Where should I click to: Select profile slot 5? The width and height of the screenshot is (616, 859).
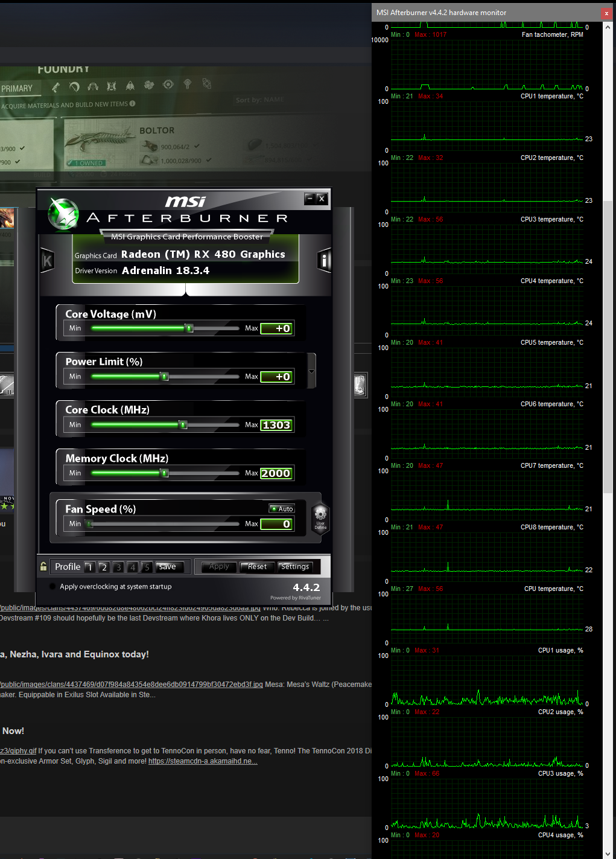coord(147,567)
